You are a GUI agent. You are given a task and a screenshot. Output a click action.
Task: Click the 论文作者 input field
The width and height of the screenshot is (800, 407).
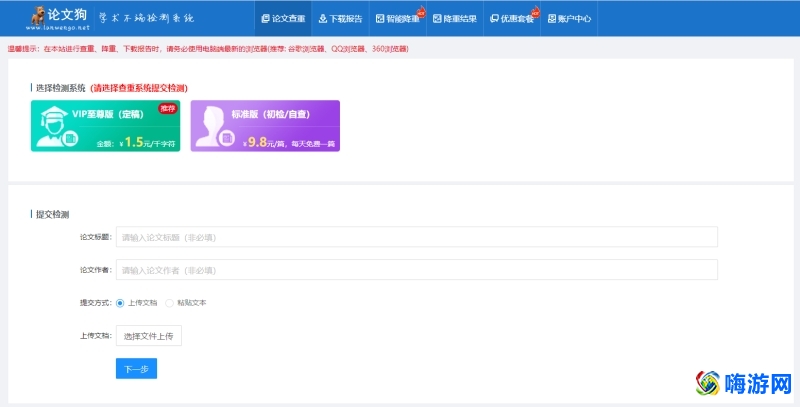[x=417, y=270]
